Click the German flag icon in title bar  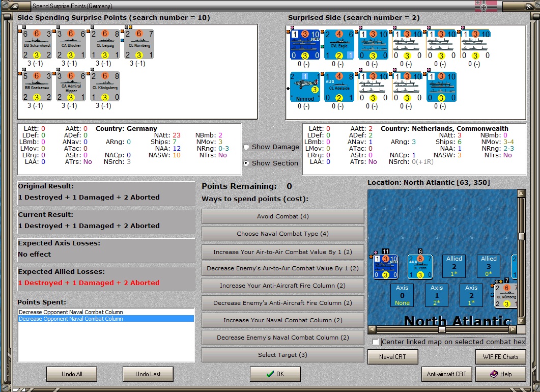coord(486,6)
